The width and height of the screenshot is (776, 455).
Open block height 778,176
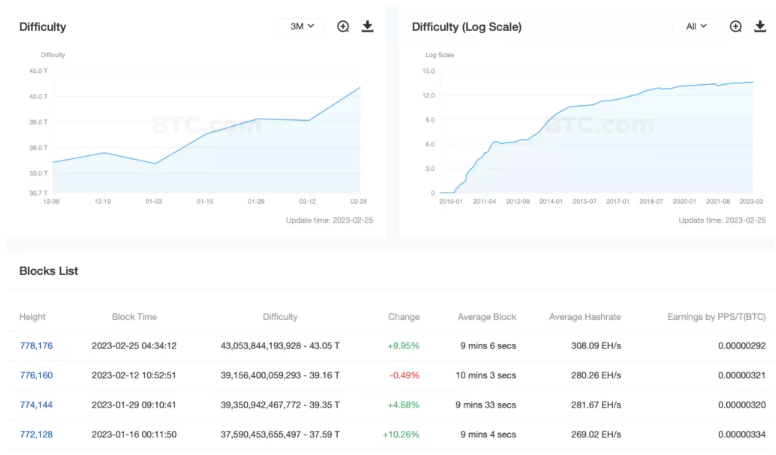(36, 346)
